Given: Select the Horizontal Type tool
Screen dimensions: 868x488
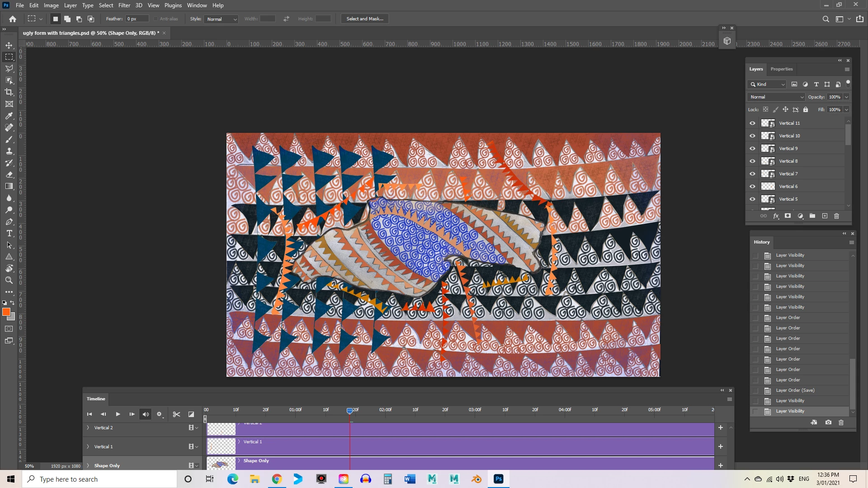Looking at the screenshot, I should coord(9,234).
